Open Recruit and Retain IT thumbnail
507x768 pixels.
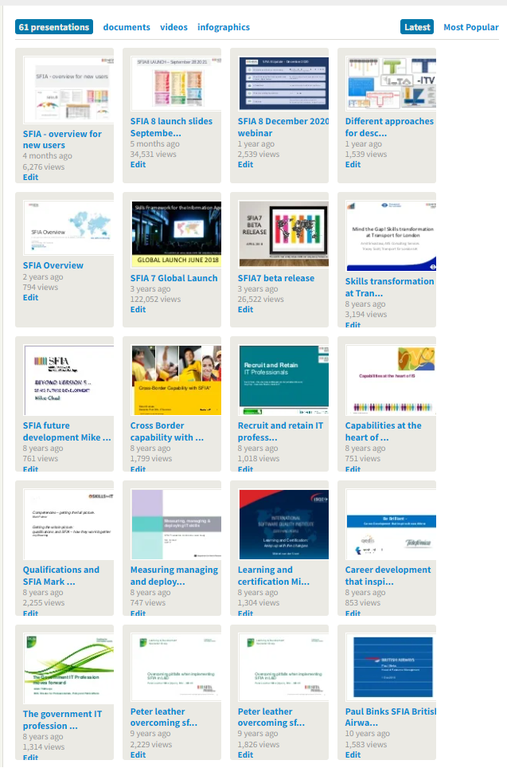[284, 380]
